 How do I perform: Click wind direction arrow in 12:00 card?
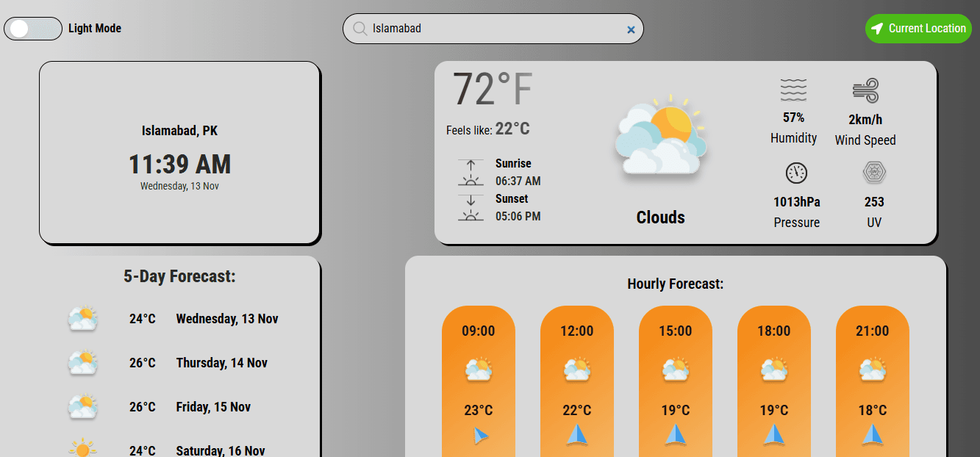click(577, 434)
